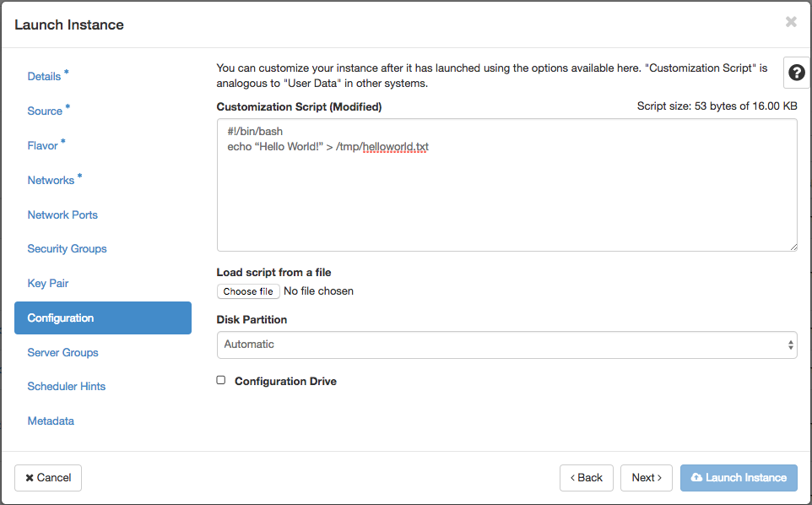Open the Key Pair step

click(x=48, y=284)
